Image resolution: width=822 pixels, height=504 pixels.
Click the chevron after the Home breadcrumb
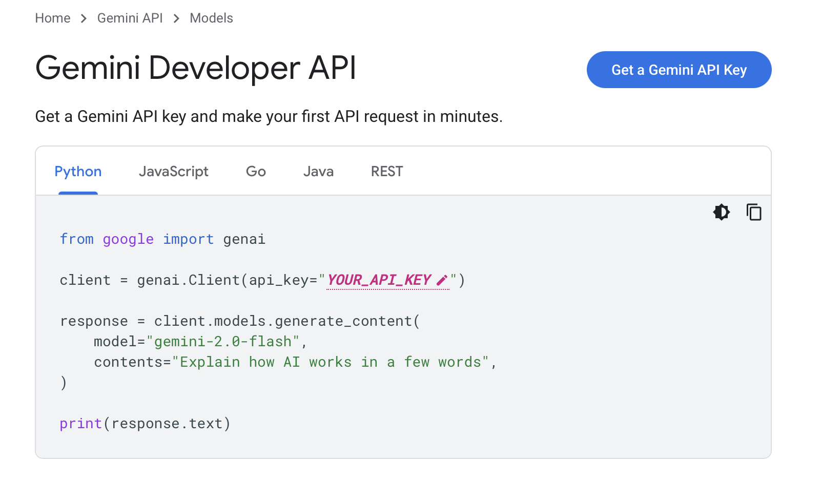[84, 18]
